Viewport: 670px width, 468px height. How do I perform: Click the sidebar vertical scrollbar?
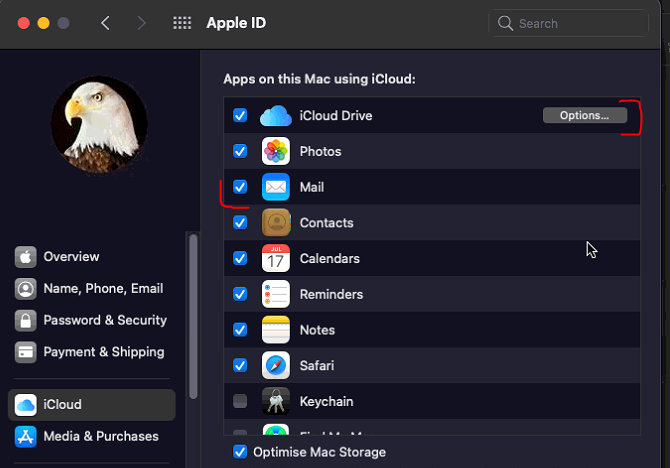tap(193, 316)
